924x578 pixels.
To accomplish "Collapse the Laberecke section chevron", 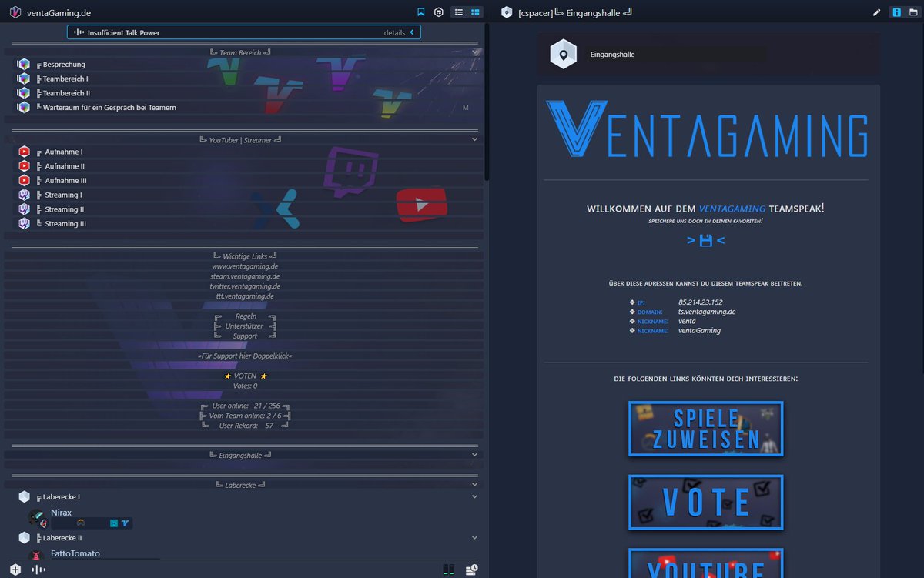I will [475, 485].
